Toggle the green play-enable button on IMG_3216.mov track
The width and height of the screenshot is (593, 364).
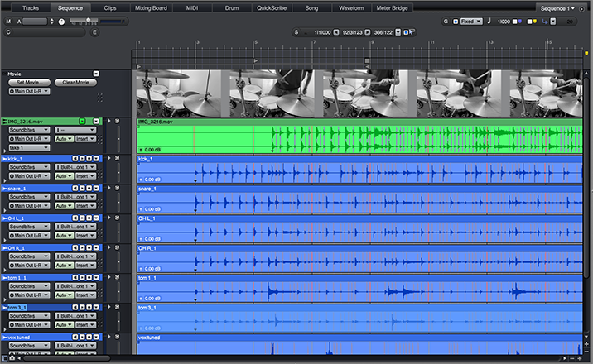pos(82,122)
